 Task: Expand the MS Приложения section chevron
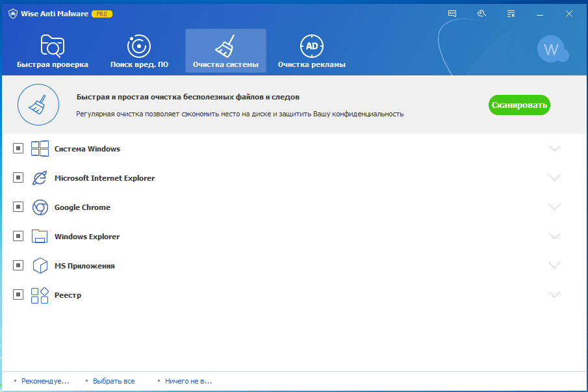click(554, 265)
